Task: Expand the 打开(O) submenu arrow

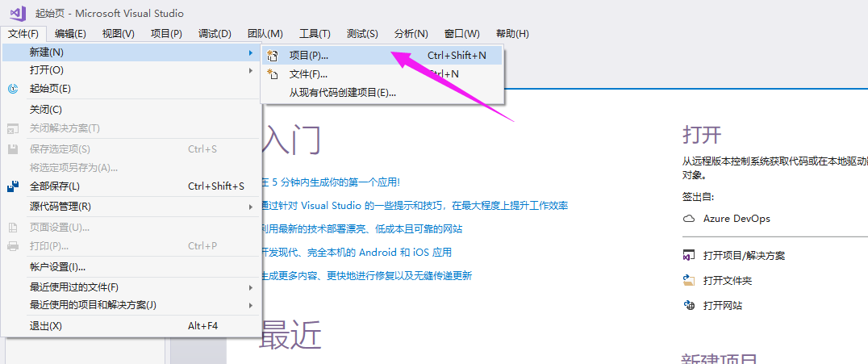Action: (x=251, y=70)
